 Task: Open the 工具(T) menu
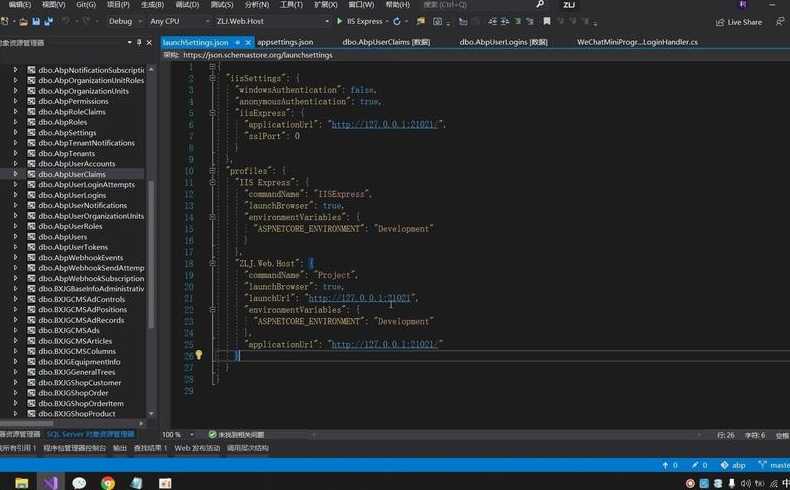(x=291, y=5)
